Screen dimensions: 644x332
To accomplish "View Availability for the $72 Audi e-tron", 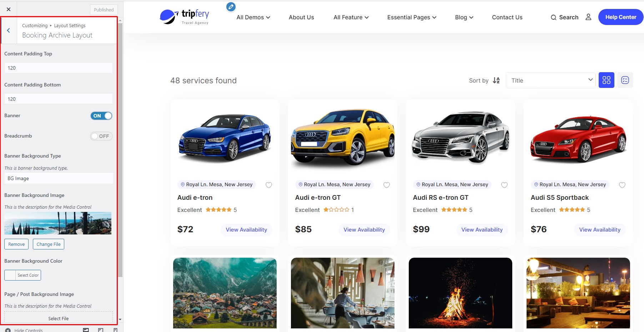I will tap(246, 229).
